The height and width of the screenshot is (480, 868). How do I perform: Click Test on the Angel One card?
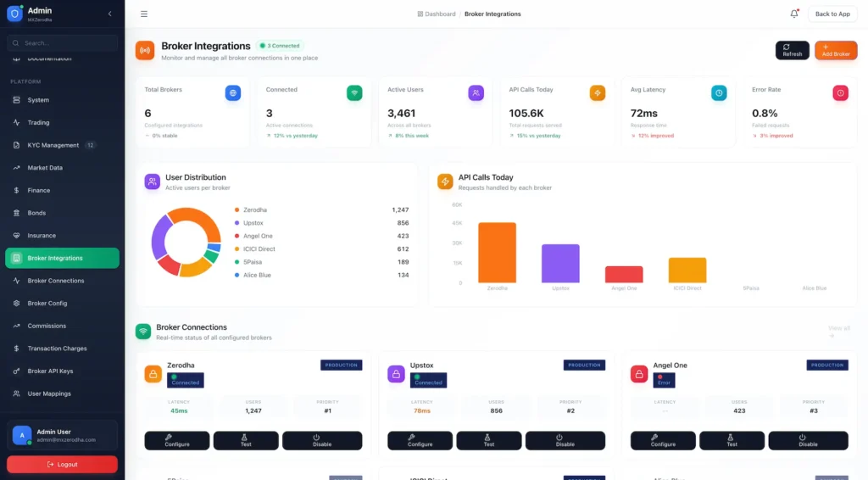pos(732,441)
